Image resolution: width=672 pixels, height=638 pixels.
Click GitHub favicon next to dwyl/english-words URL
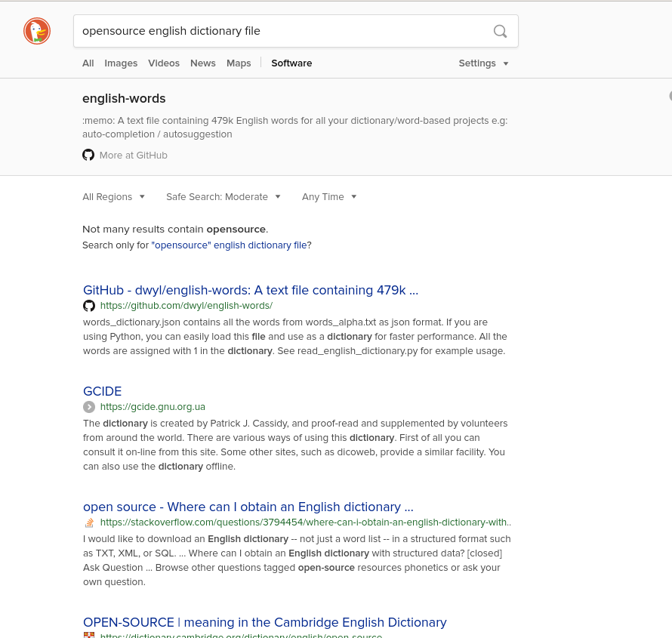(89, 306)
